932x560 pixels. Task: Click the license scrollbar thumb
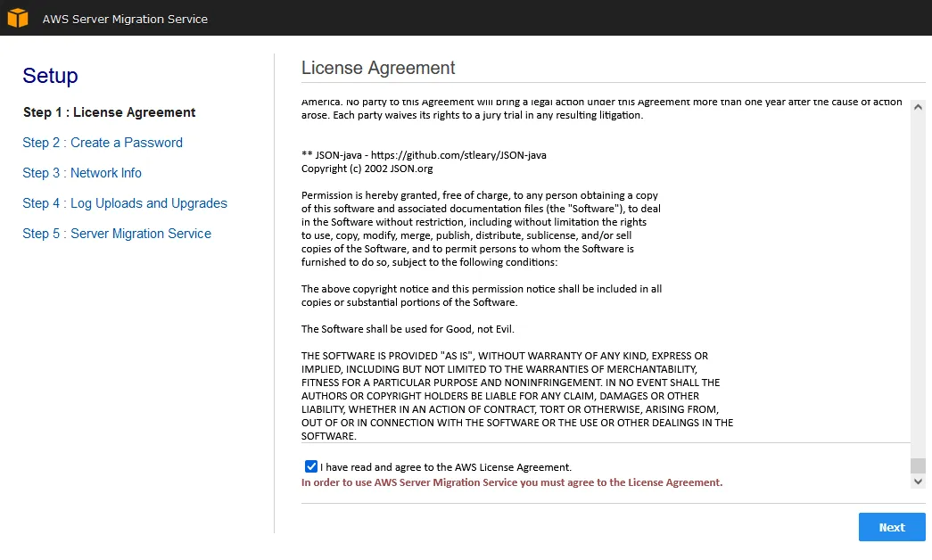(918, 465)
